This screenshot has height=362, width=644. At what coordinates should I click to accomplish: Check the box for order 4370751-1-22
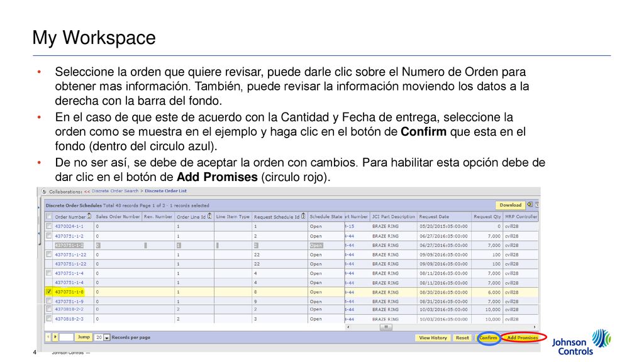coord(49,255)
